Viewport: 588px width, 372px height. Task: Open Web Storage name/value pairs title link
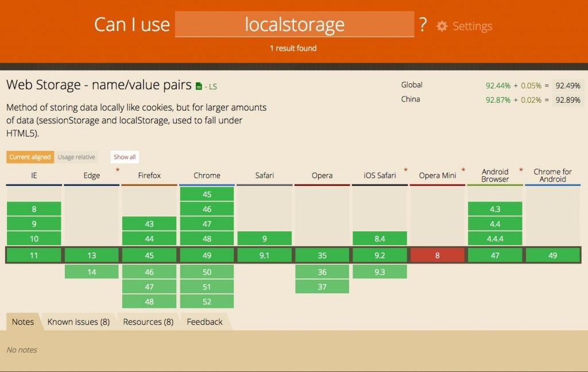coord(99,85)
